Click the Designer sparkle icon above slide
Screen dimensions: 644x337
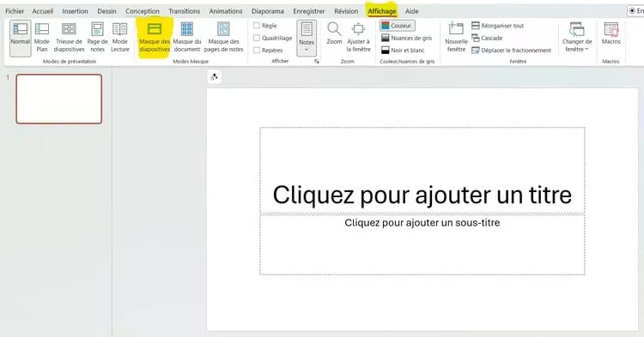pyautogui.click(x=214, y=76)
